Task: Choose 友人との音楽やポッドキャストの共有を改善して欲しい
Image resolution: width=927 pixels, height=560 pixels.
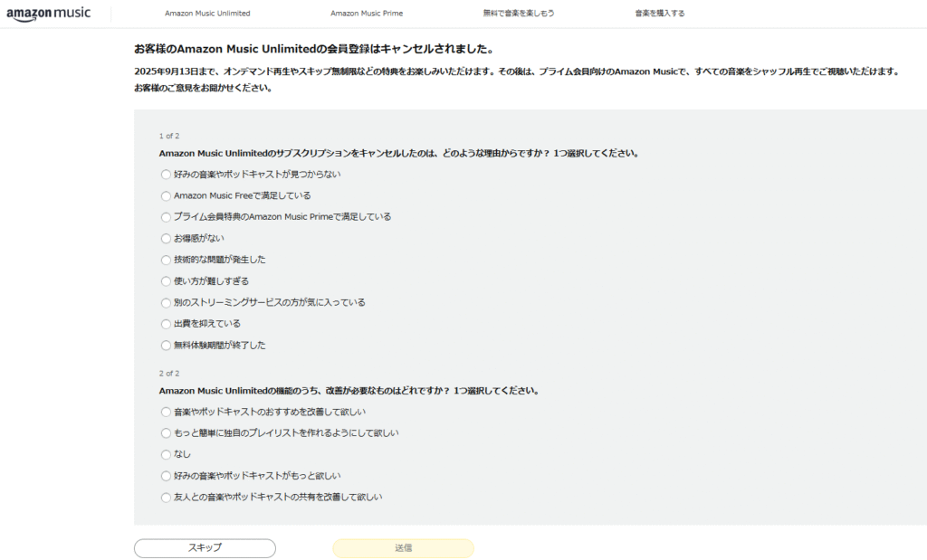Action: [x=167, y=498]
